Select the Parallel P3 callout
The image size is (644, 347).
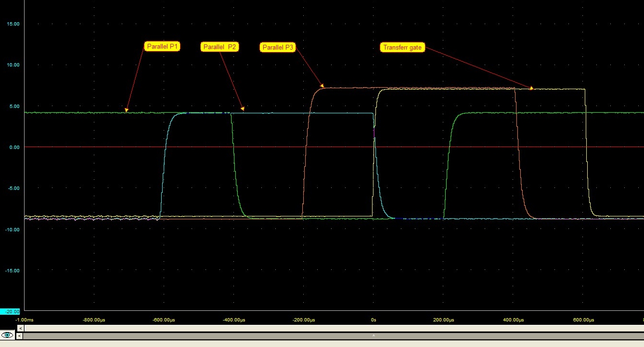277,47
